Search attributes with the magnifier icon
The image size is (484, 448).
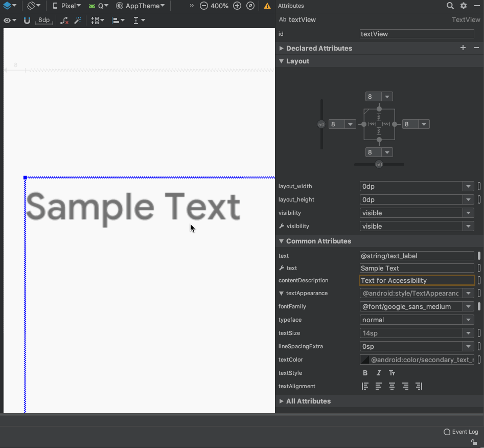coord(449,6)
